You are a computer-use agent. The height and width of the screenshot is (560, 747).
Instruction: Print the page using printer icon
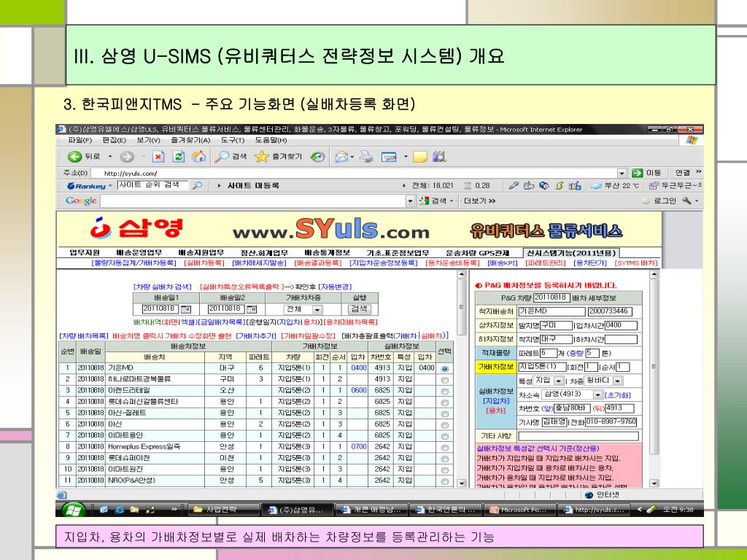tap(366, 157)
